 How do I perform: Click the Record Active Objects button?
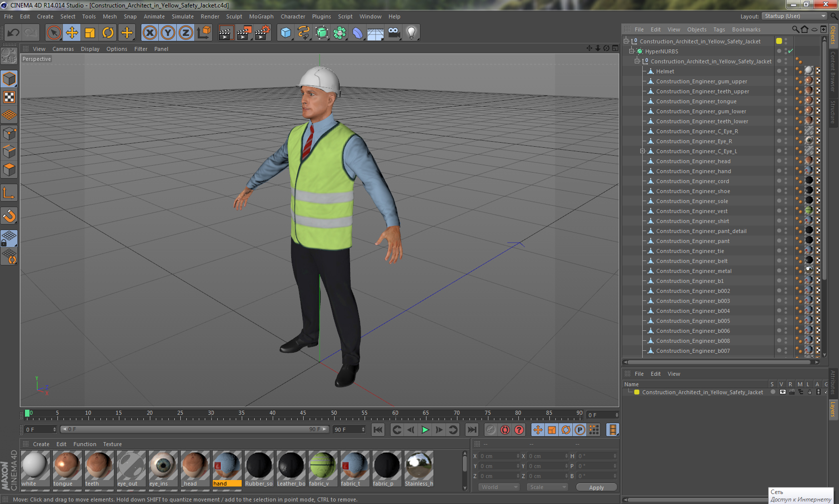click(491, 430)
